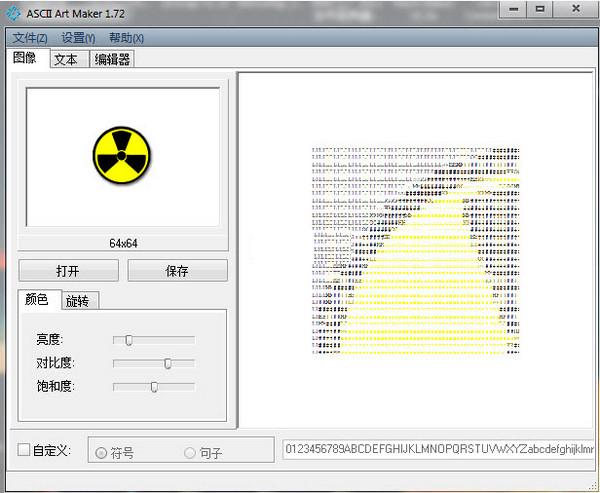
Task: Enable the 自定义 checkbox
Action: point(24,450)
